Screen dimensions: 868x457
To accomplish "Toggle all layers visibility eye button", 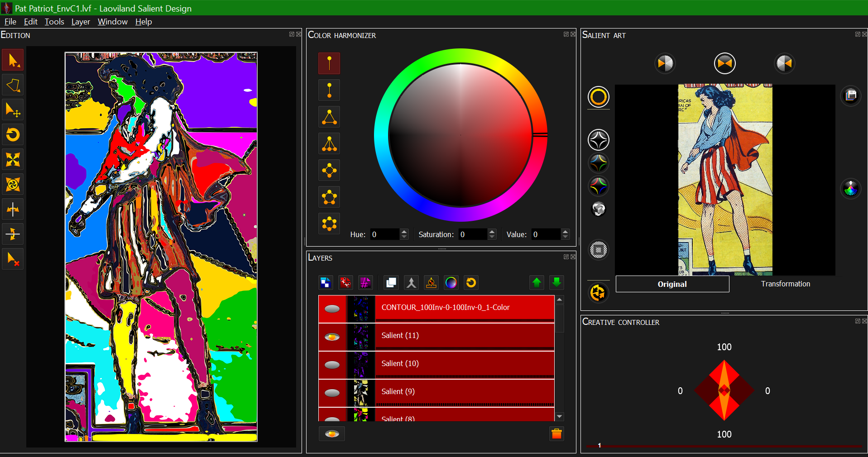I will pos(331,434).
